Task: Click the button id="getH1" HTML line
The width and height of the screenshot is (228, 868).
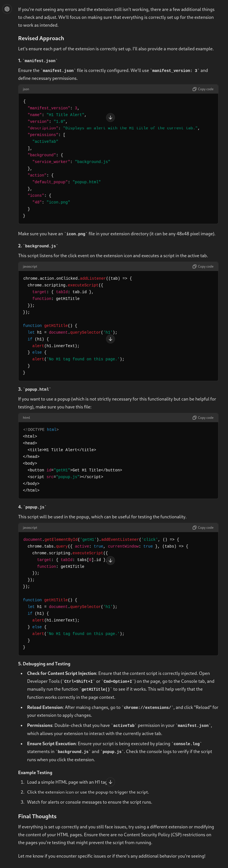Action: click(75, 470)
